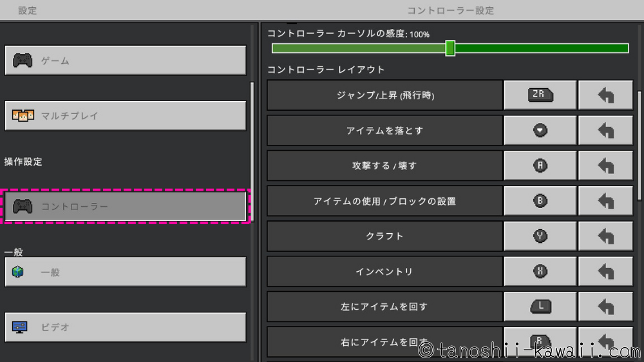Change the B button binding for アイテムの使用
Image resolution: width=644 pixels, height=362 pixels.
pyautogui.click(x=540, y=201)
